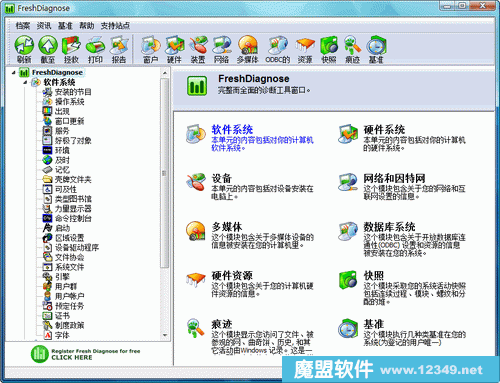Viewport: 500px width, 383px height.
Task: Collapse the 软件系统 tree node
Action: coord(25,82)
